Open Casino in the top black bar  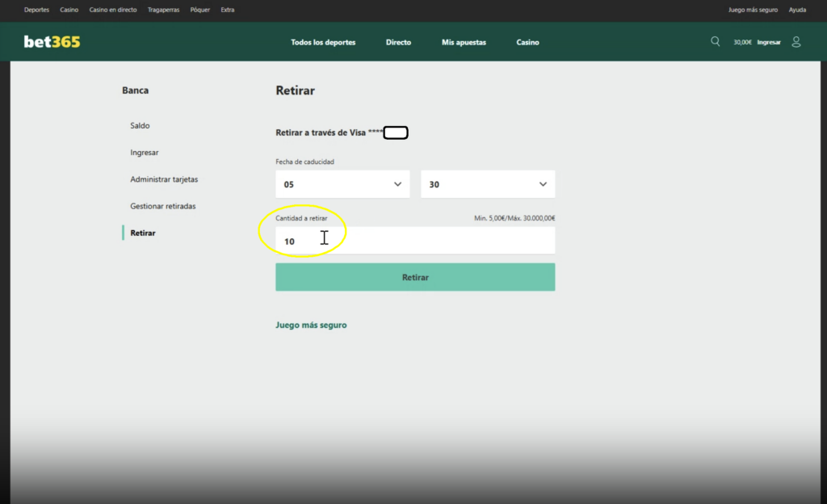69,10
